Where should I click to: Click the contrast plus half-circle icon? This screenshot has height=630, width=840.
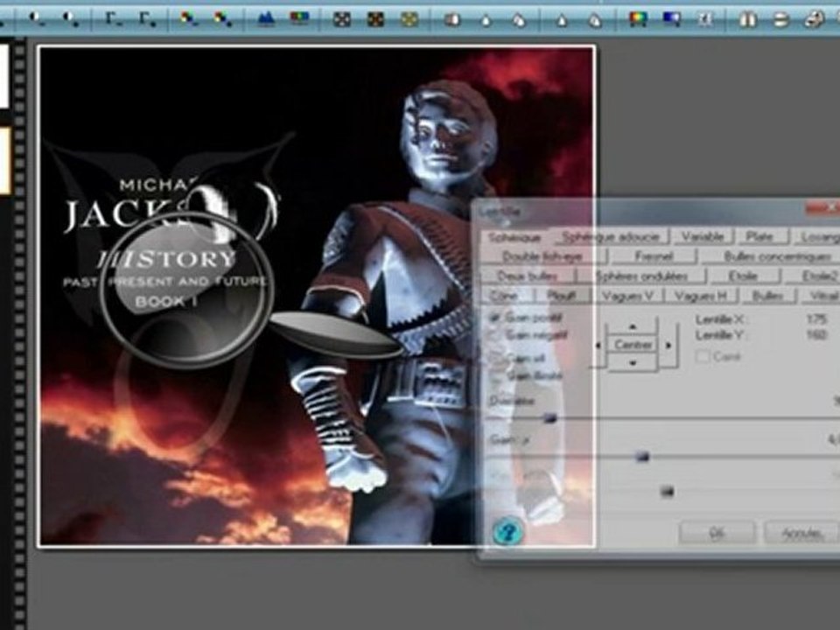coord(71,20)
